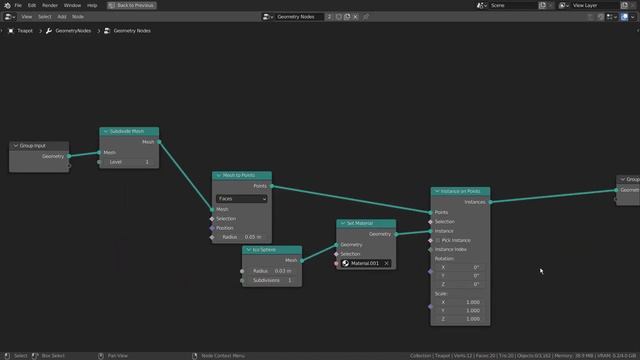Viewport: 640px width, 360px height.
Task: Unlink the Geometry Nodes node group
Action: 356,17
